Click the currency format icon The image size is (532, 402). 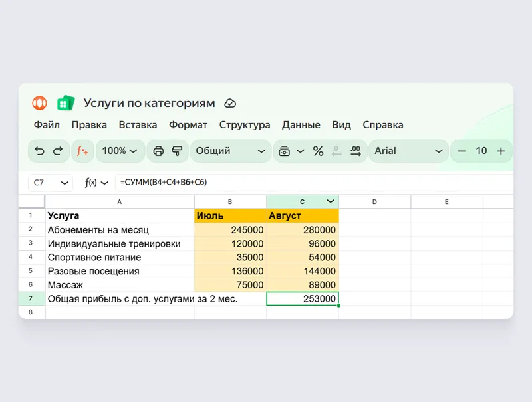(284, 151)
